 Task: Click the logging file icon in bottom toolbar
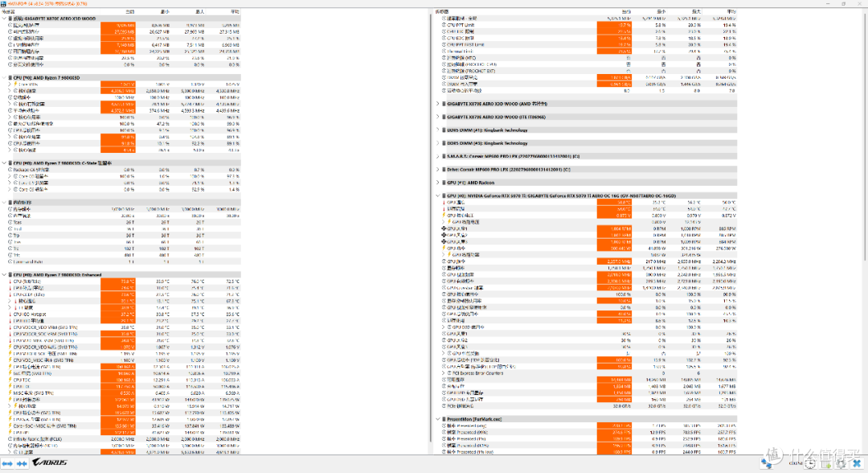coord(825,463)
